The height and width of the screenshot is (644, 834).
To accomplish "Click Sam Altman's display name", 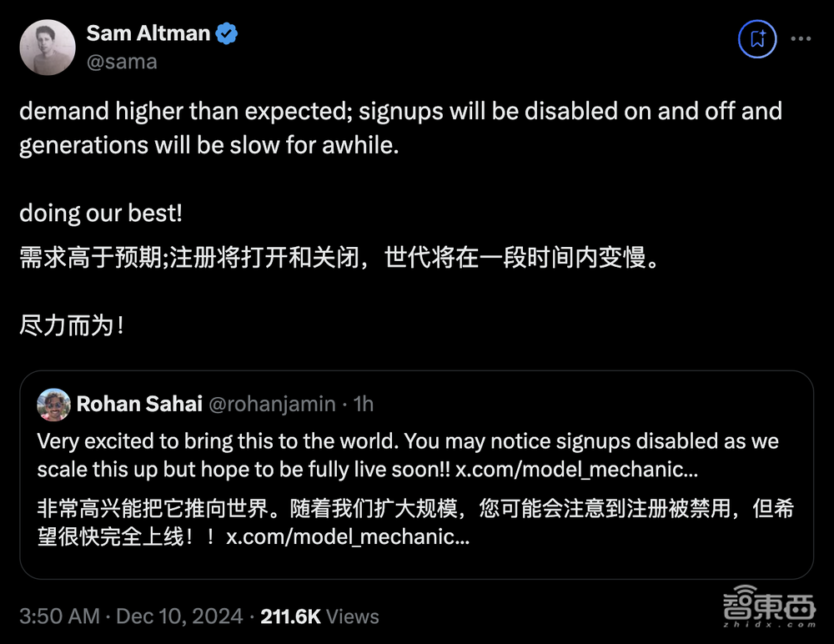I will point(148,33).
